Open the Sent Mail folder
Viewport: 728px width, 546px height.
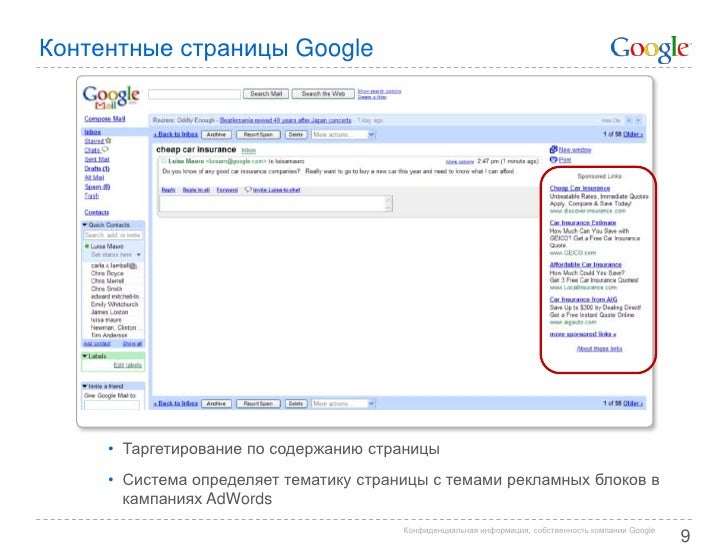point(97,159)
